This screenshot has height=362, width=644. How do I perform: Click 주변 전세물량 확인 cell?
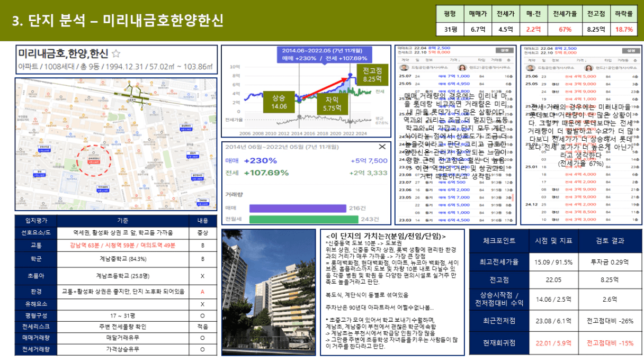click(x=122, y=326)
